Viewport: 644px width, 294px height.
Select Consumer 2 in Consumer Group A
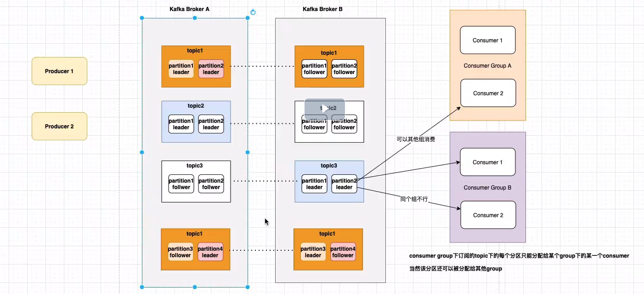point(488,93)
